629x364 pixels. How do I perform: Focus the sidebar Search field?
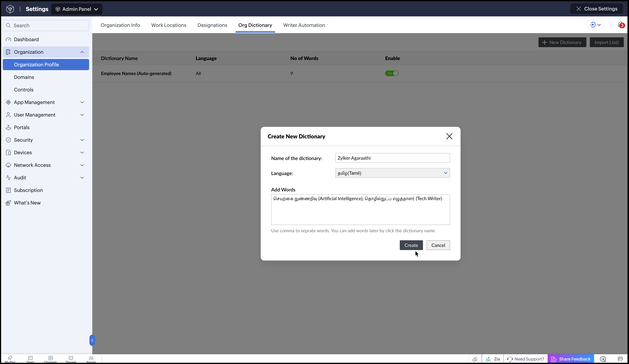click(46, 25)
